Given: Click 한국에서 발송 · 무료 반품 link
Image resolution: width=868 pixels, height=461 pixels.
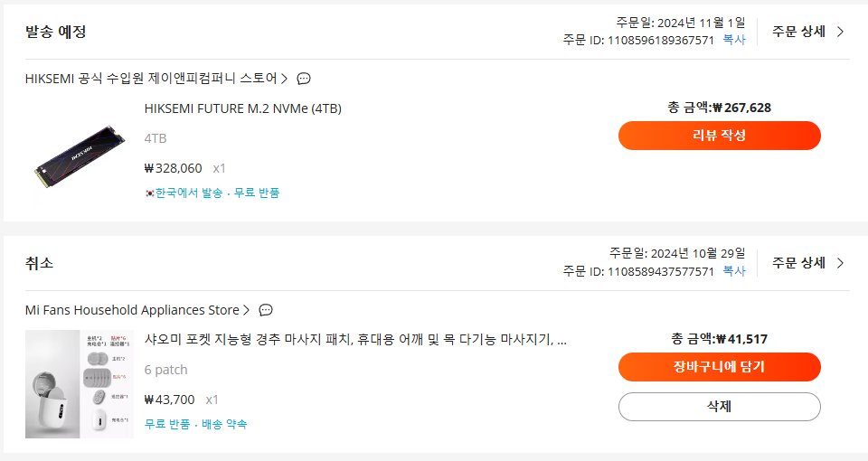Looking at the screenshot, I should pos(217,193).
